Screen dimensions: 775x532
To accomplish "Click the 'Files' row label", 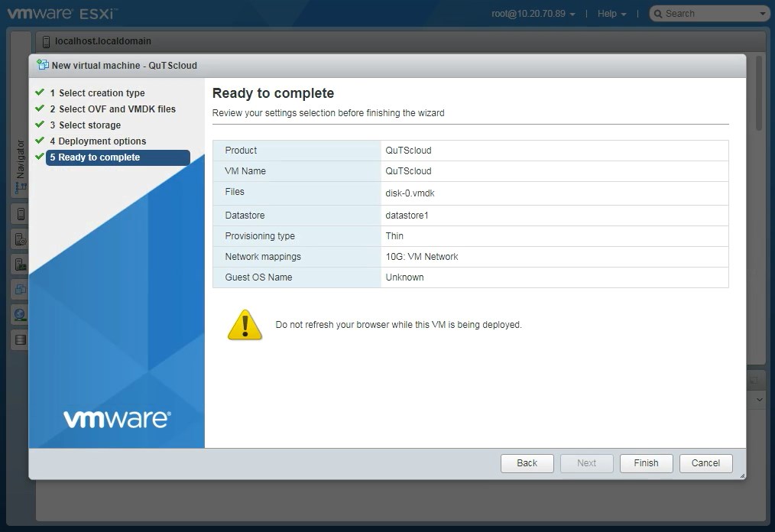I will (235, 192).
